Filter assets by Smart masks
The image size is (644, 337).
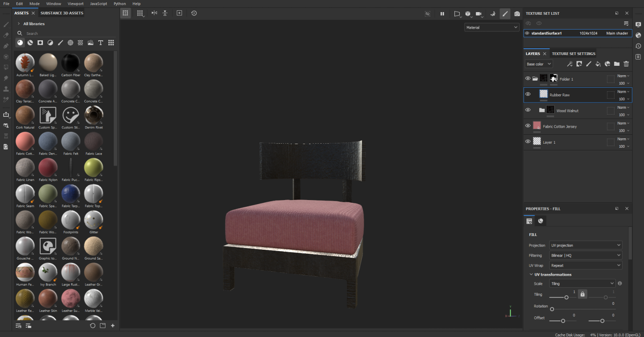tap(40, 43)
